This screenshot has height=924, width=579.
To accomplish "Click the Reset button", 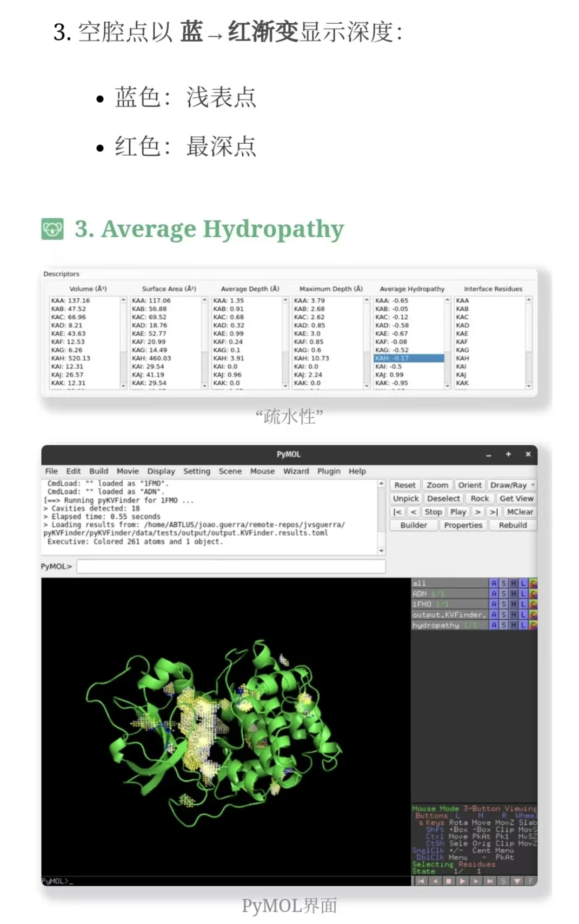I will pyautogui.click(x=405, y=485).
